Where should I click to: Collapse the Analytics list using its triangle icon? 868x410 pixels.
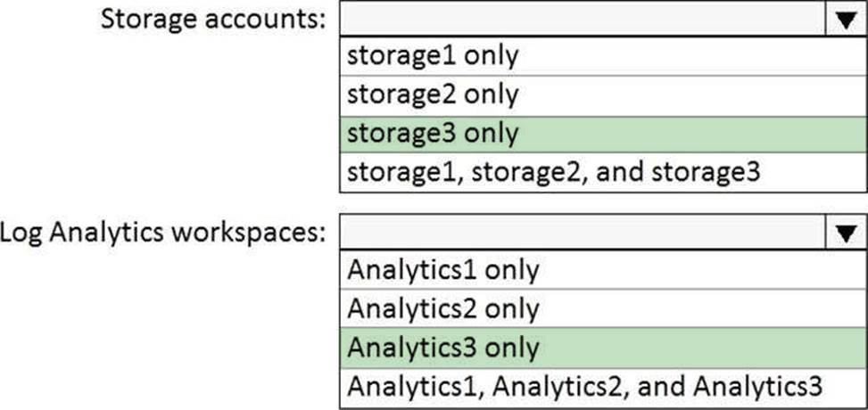click(x=843, y=233)
